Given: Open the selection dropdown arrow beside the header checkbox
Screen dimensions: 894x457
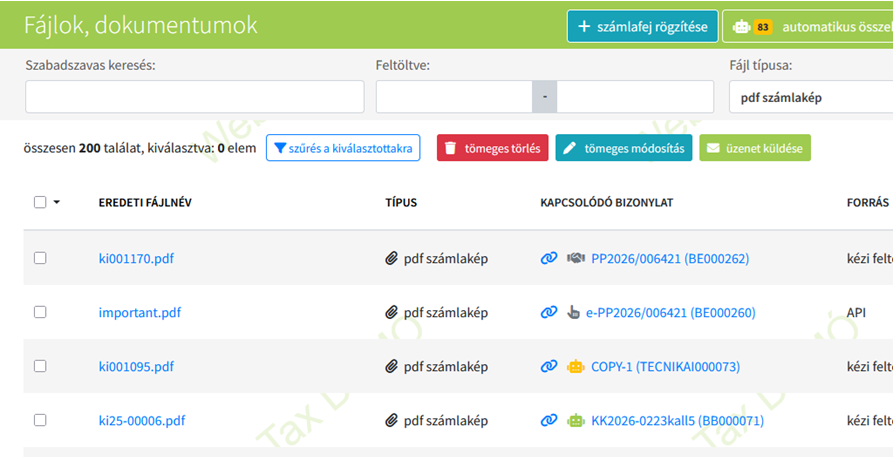Looking at the screenshot, I should tap(56, 202).
